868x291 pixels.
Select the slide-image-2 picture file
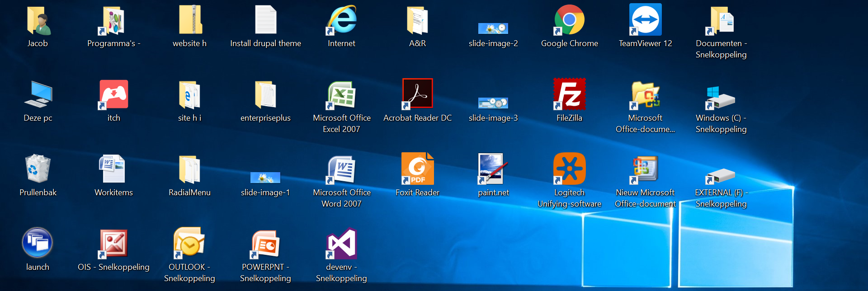click(x=493, y=28)
